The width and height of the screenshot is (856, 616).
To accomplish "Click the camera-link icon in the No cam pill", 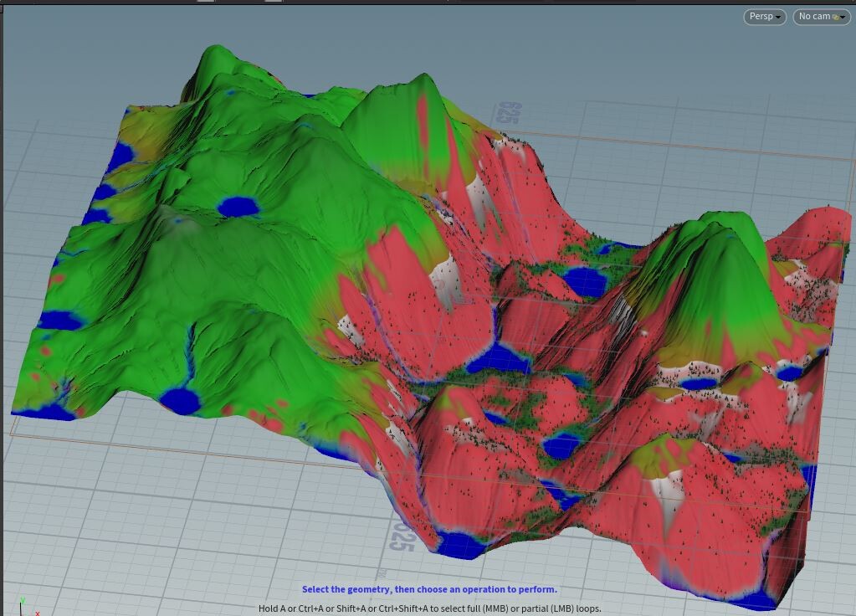I will click(837, 17).
